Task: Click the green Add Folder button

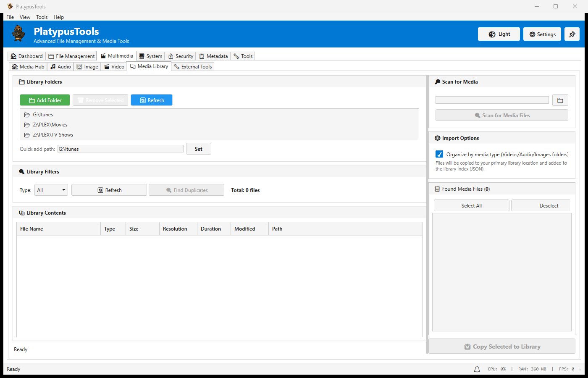Action: tap(45, 100)
